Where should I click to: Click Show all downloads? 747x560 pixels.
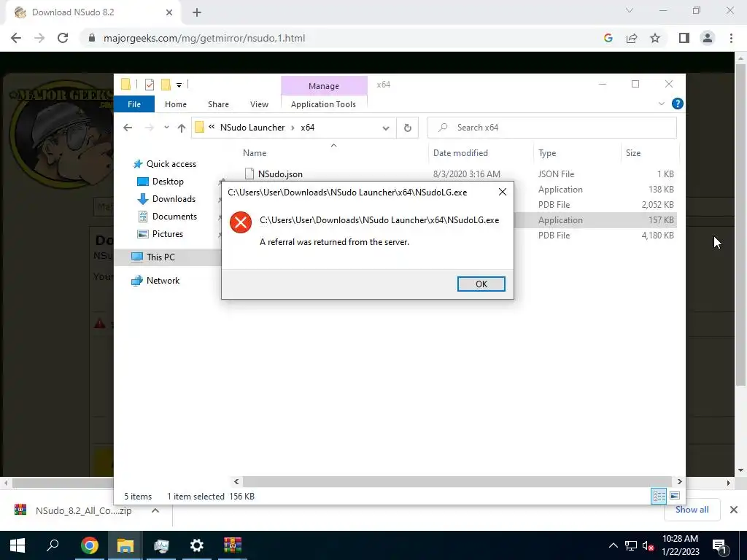(692, 510)
